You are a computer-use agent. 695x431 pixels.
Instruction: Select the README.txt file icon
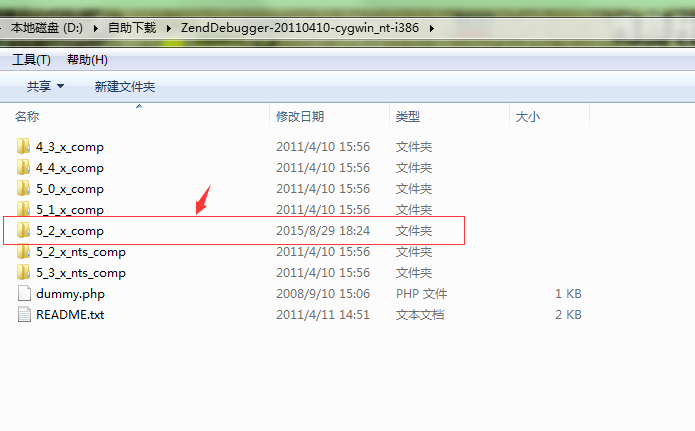pos(24,314)
